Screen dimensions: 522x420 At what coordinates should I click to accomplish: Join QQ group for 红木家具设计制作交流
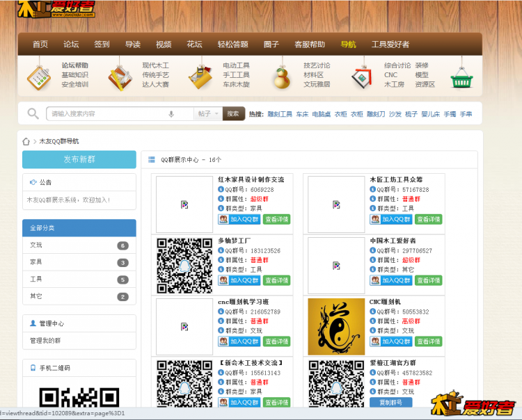point(239,219)
